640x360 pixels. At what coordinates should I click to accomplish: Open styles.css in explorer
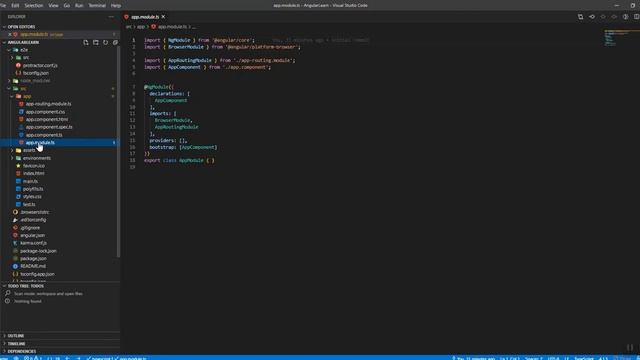[32, 197]
